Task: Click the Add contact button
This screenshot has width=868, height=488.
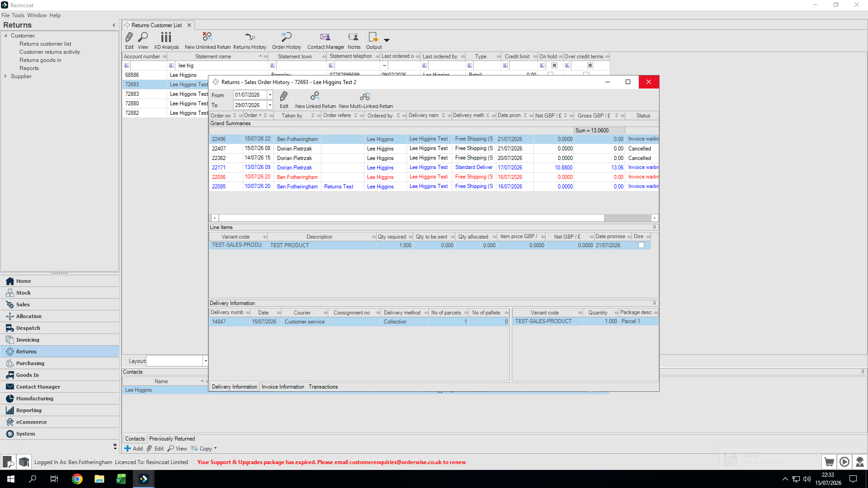Action: [133, 449]
